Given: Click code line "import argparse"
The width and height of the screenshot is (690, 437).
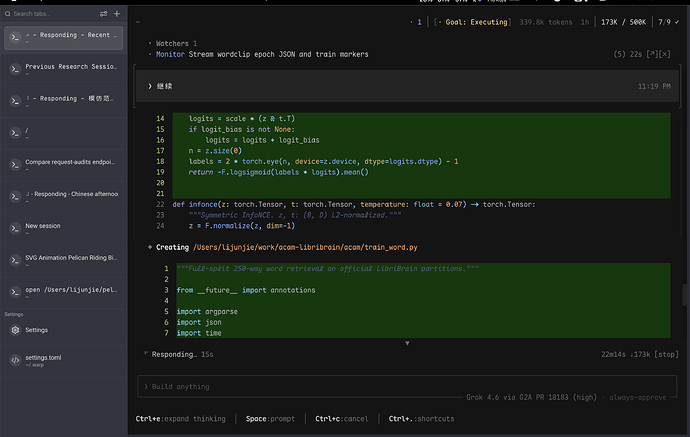Looking at the screenshot, I should 207,312.
